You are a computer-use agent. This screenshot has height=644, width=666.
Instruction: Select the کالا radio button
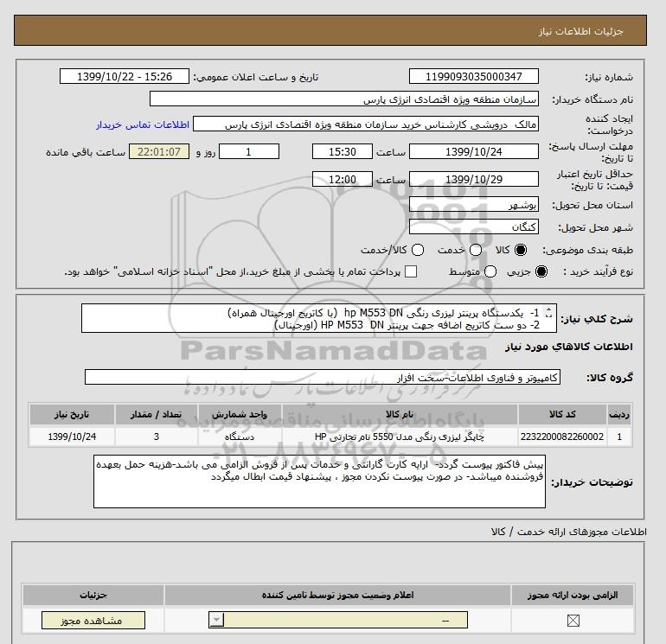tap(521, 250)
